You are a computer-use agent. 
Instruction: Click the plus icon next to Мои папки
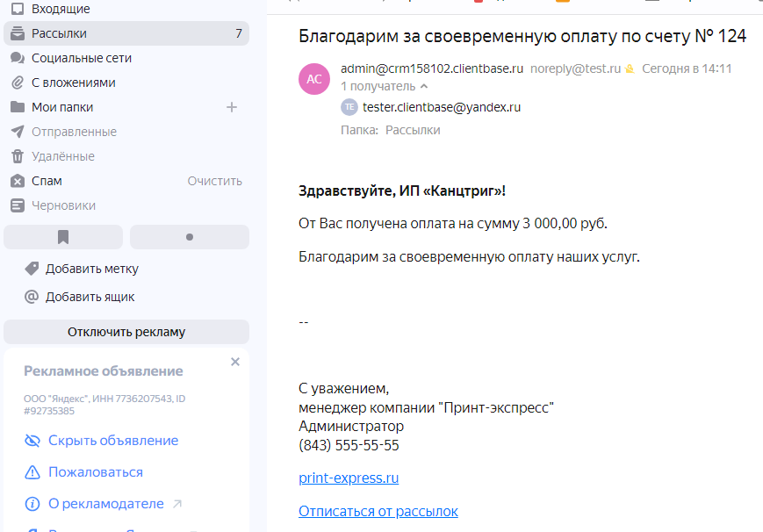coord(232,107)
